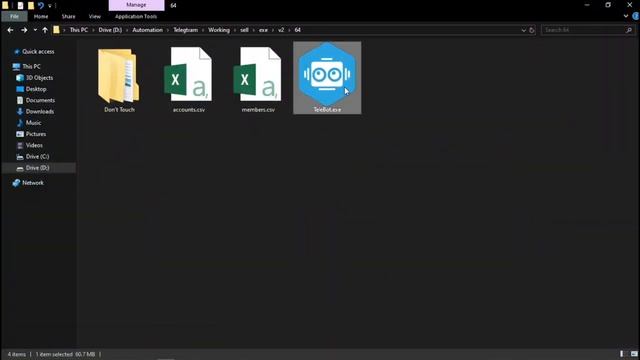
Task: Click Automation breadcrumb segment
Action: (147, 30)
